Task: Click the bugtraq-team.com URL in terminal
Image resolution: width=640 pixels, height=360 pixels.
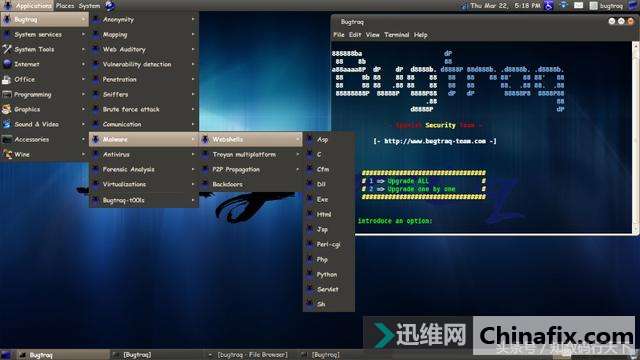Action: tap(435, 141)
